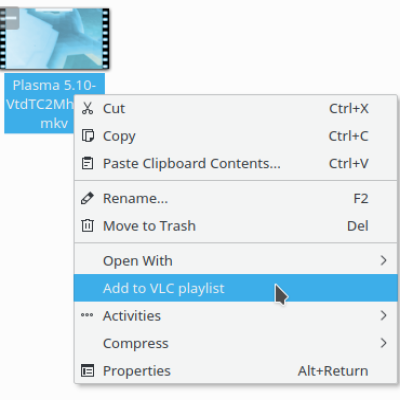Screen dimensions: 400x400
Task: Click the clipboard Paste icon
Action: [x=87, y=163]
